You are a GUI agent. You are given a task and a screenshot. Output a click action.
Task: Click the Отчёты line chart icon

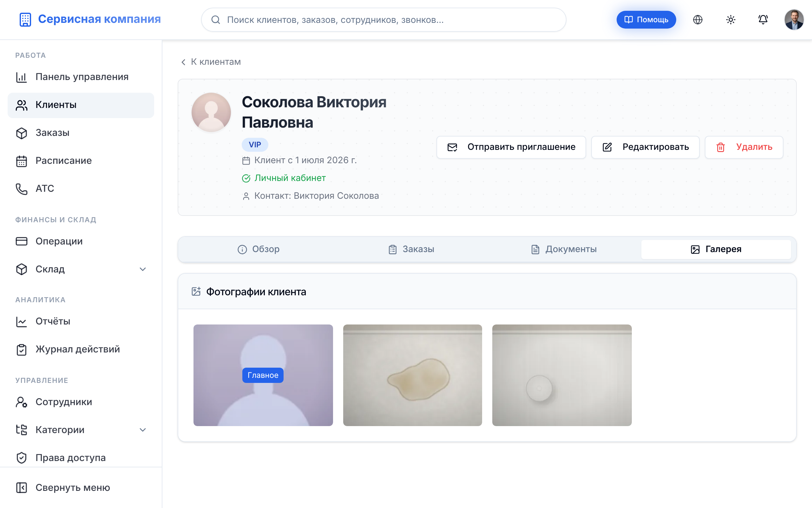tap(22, 321)
